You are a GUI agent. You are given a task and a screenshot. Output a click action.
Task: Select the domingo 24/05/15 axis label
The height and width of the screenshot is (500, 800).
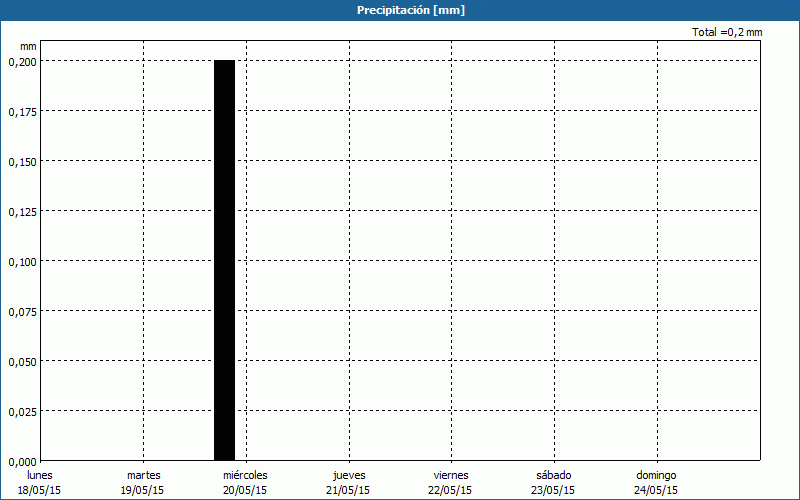[656, 482]
